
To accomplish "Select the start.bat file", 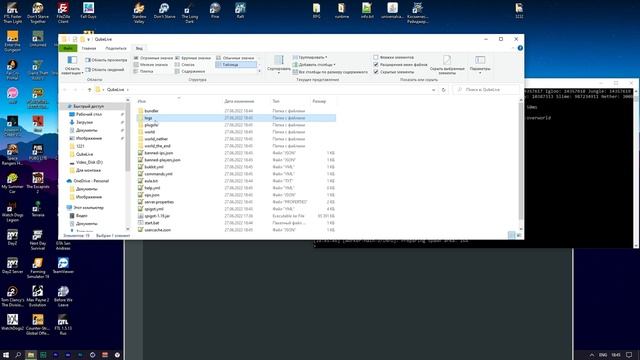I will (x=152, y=223).
